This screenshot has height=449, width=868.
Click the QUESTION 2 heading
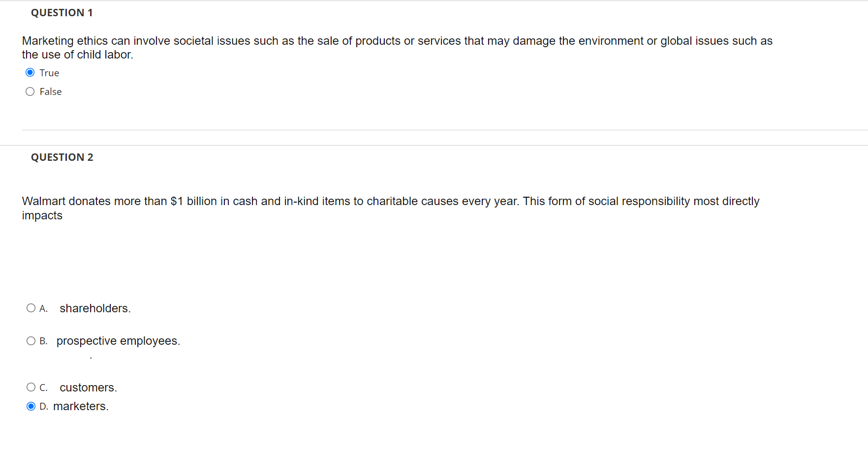coord(62,157)
